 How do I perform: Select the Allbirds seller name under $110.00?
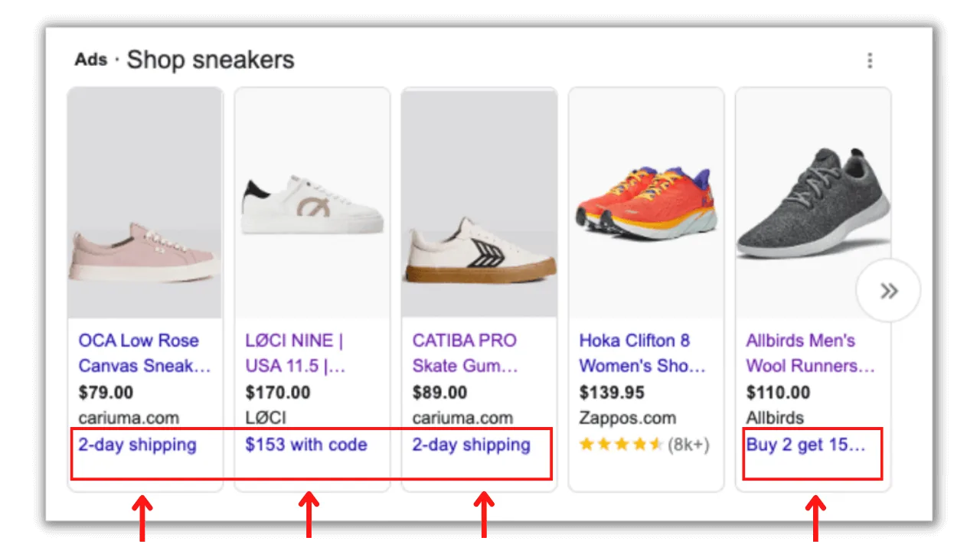click(x=775, y=418)
